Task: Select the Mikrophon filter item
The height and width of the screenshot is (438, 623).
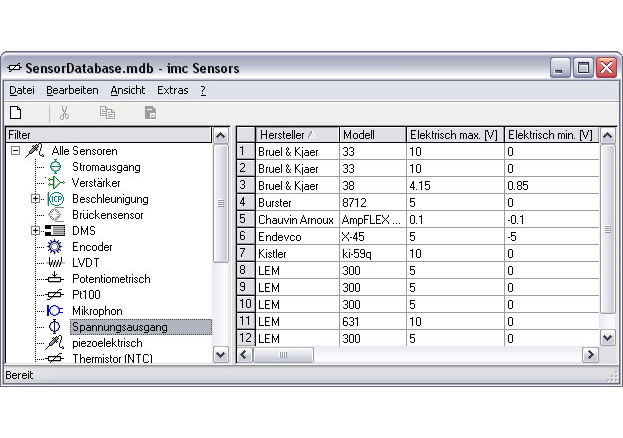Action: click(x=97, y=311)
